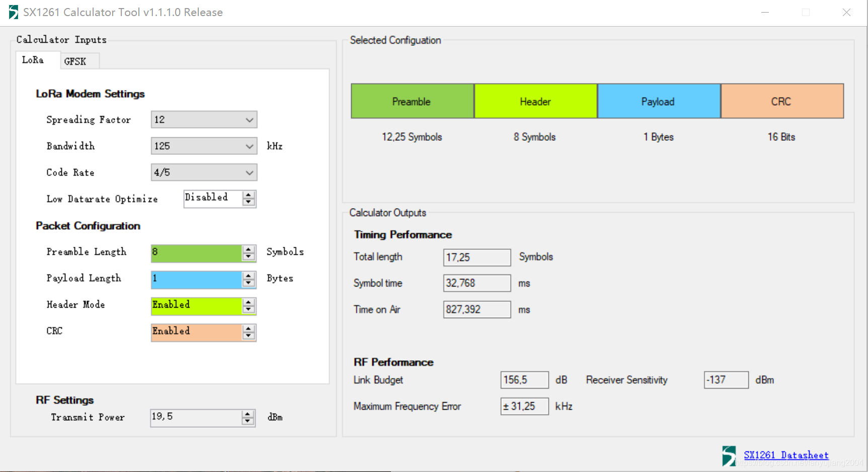868x472 pixels.
Task: Click the green Preamble block
Action: point(412,101)
